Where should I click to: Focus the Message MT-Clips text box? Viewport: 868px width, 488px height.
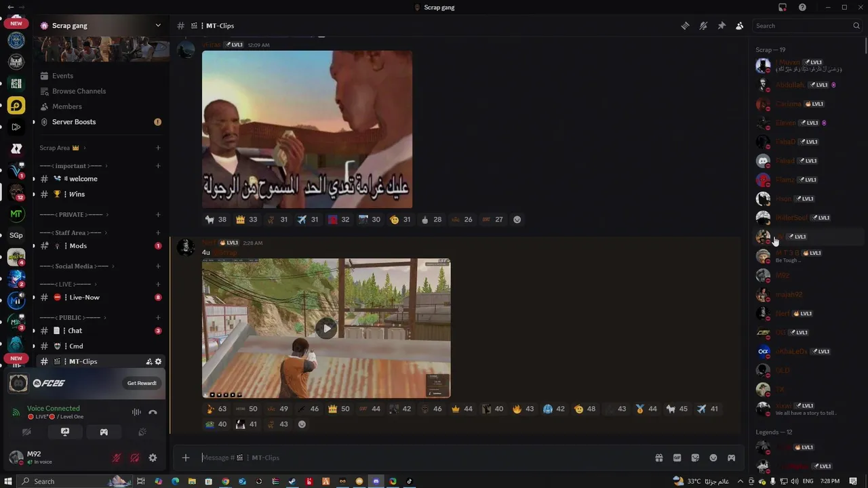pyautogui.click(x=424, y=457)
